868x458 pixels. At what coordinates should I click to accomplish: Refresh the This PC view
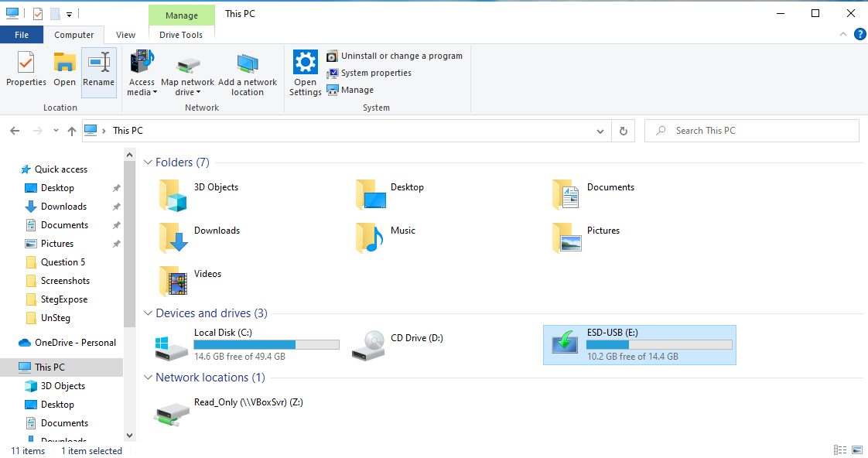[624, 132]
